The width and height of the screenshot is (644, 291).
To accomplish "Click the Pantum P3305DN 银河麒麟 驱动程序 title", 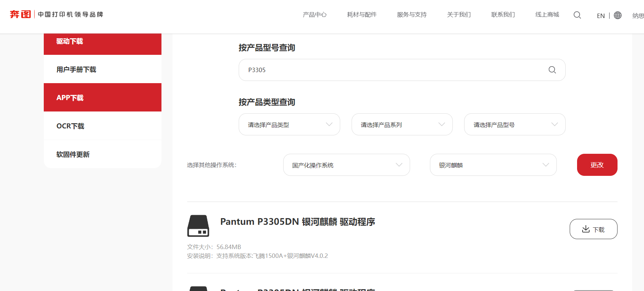I will (298, 222).
